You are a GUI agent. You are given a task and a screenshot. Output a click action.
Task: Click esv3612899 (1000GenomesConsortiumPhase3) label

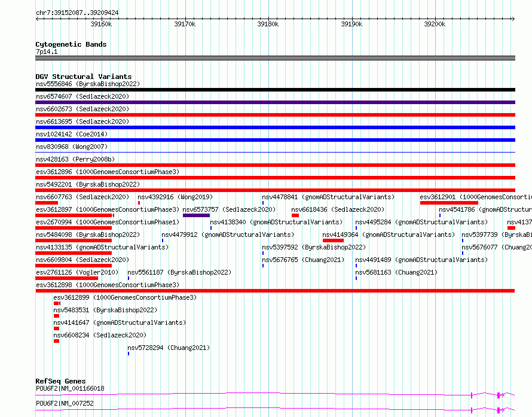[125, 297]
